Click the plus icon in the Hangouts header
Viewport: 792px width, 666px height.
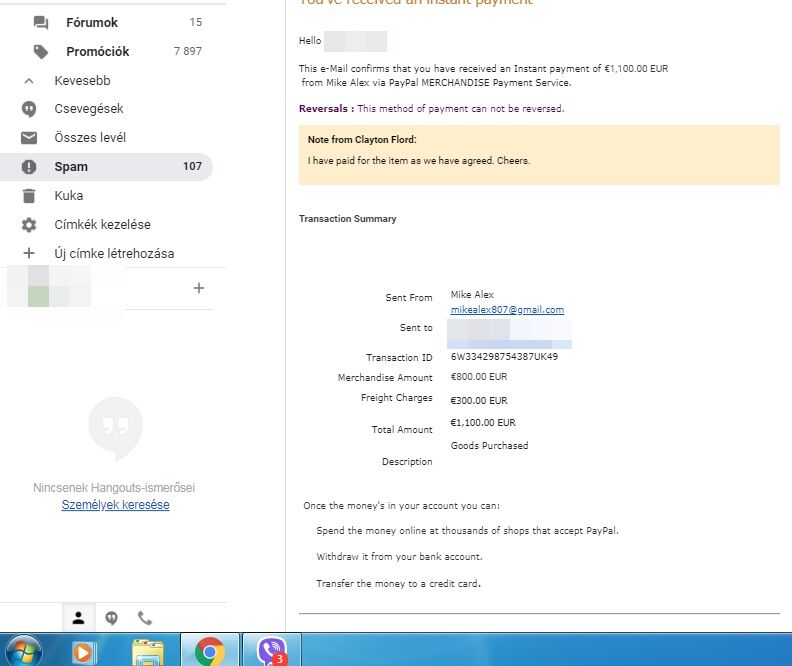coord(199,288)
